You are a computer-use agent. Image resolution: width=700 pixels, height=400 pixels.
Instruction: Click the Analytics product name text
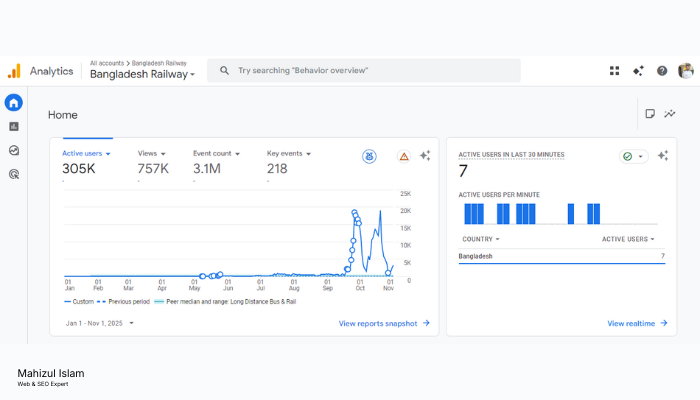51,71
